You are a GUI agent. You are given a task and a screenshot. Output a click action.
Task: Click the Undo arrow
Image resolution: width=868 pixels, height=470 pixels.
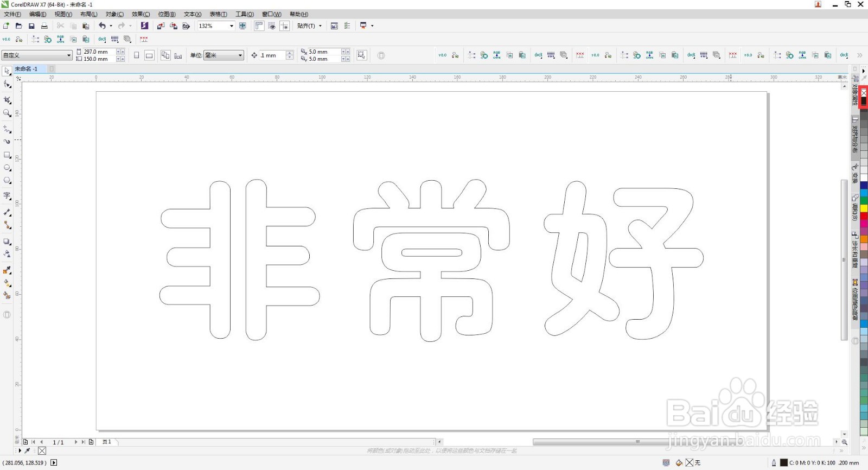(x=102, y=26)
